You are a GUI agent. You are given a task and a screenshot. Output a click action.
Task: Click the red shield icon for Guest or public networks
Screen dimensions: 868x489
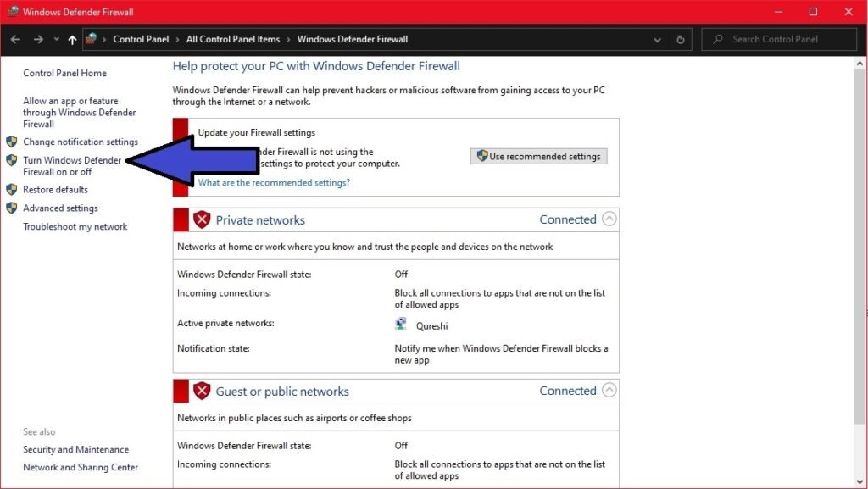pyautogui.click(x=202, y=392)
